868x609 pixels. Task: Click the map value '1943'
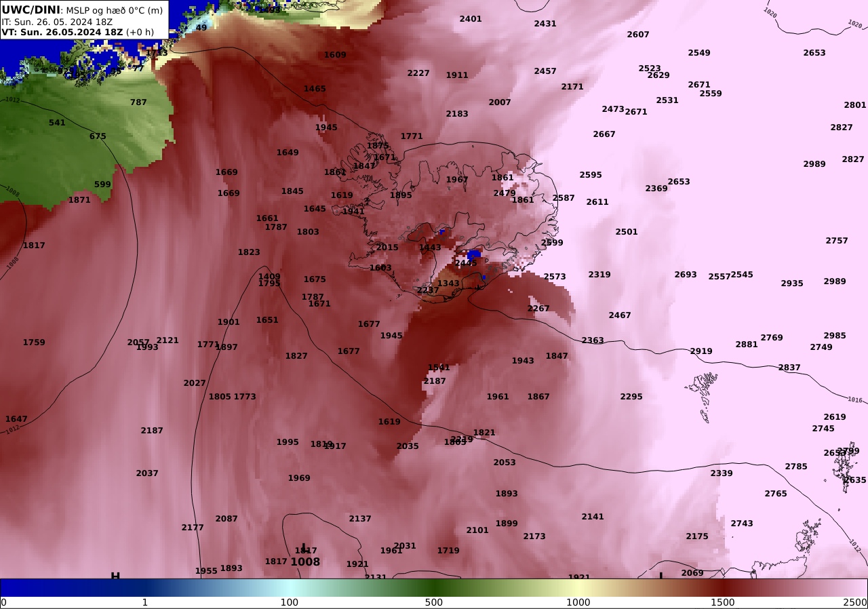[x=523, y=361]
